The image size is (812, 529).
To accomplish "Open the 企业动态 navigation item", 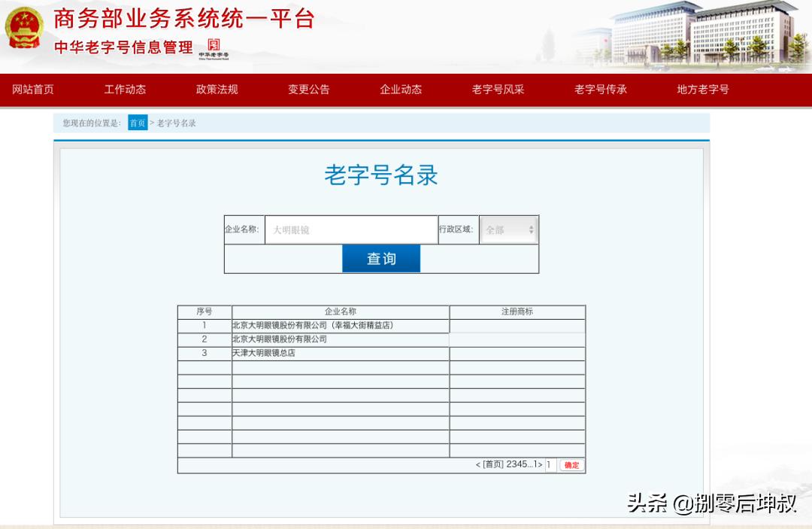I will [401, 90].
